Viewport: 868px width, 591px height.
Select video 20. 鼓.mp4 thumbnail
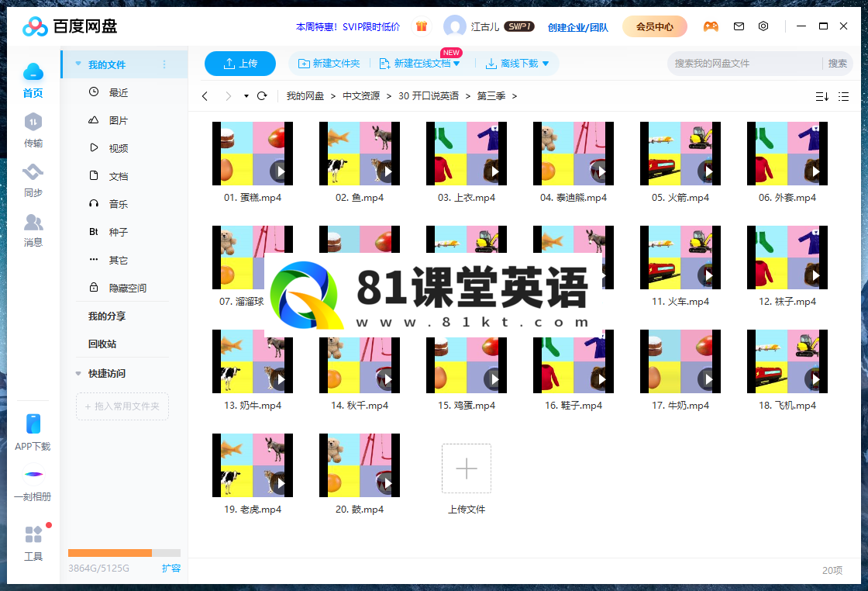tap(360, 465)
